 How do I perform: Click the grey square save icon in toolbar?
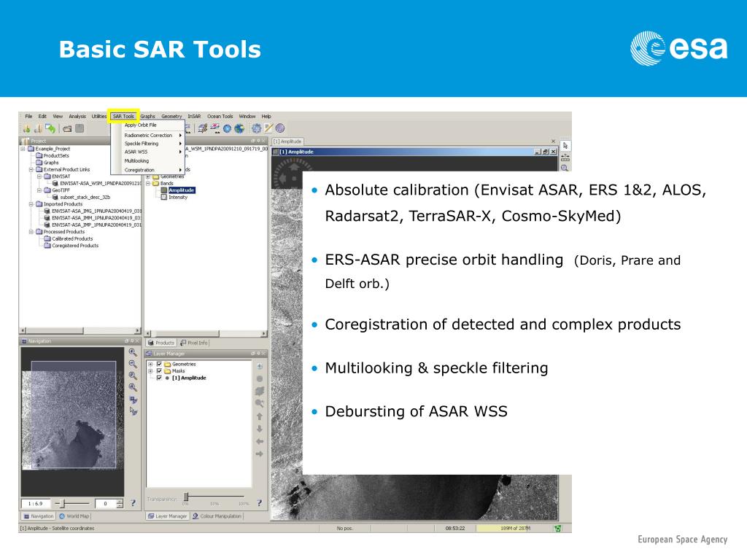80,128
